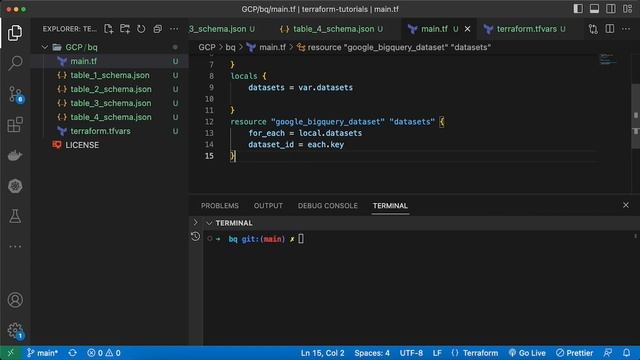The image size is (640, 360).
Task: Open the Search view in activity bar
Action: [15, 63]
